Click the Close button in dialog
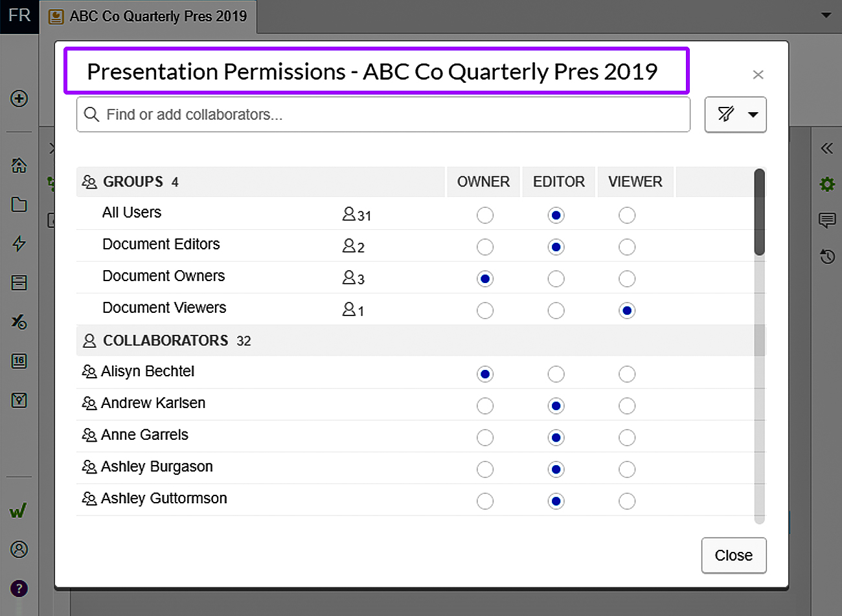 pyautogui.click(x=733, y=555)
